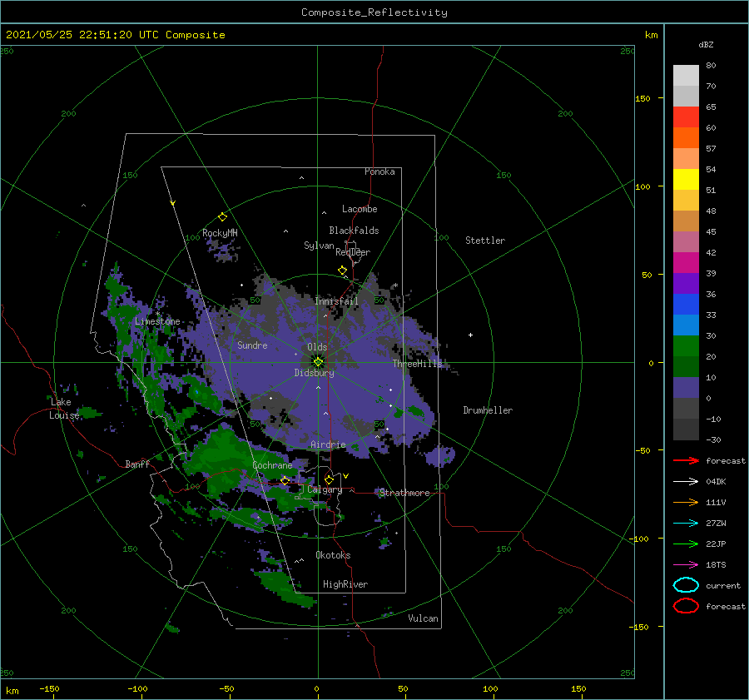
Task: Click the Strathmore town label
Action: [x=404, y=493]
